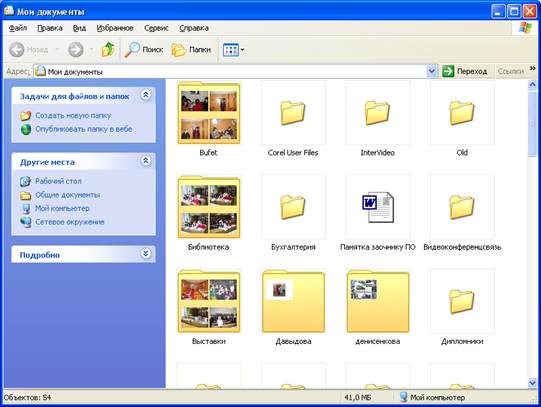
Task: Click Создать новую папку link
Action: [73, 116]
